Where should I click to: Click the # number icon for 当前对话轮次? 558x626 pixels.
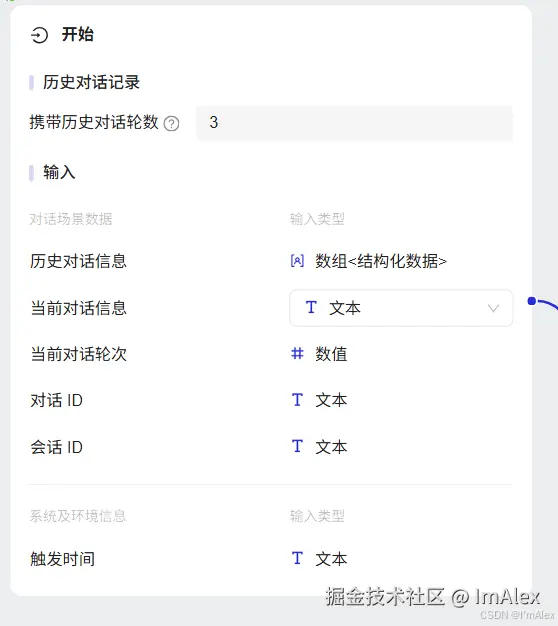click(x=297, y=354)
